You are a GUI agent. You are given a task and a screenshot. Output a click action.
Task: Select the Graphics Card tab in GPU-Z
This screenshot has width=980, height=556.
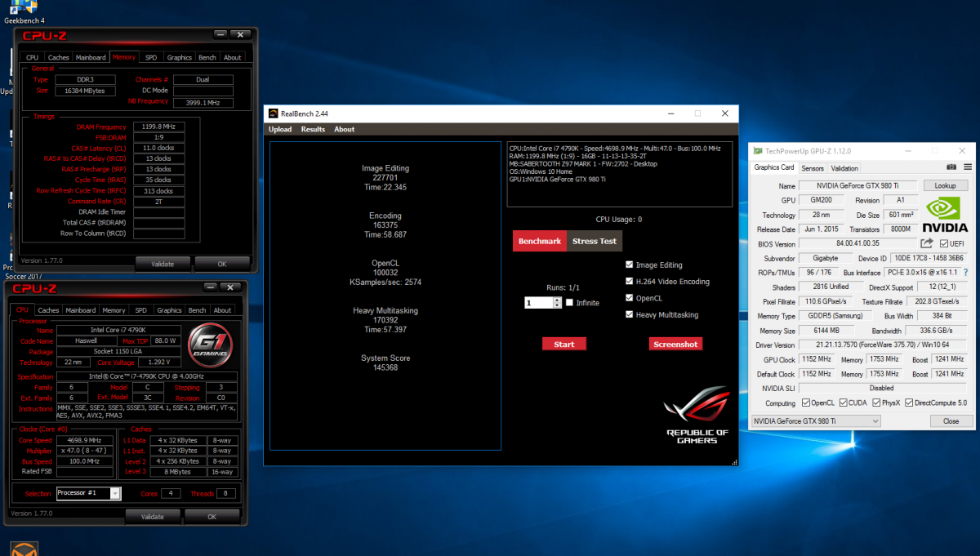[773, 167]
